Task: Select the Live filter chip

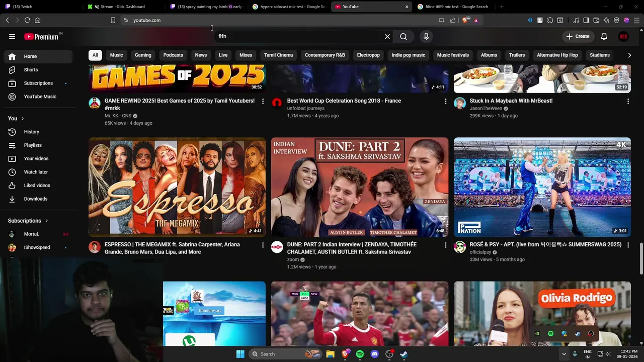Action: (223, 55)
